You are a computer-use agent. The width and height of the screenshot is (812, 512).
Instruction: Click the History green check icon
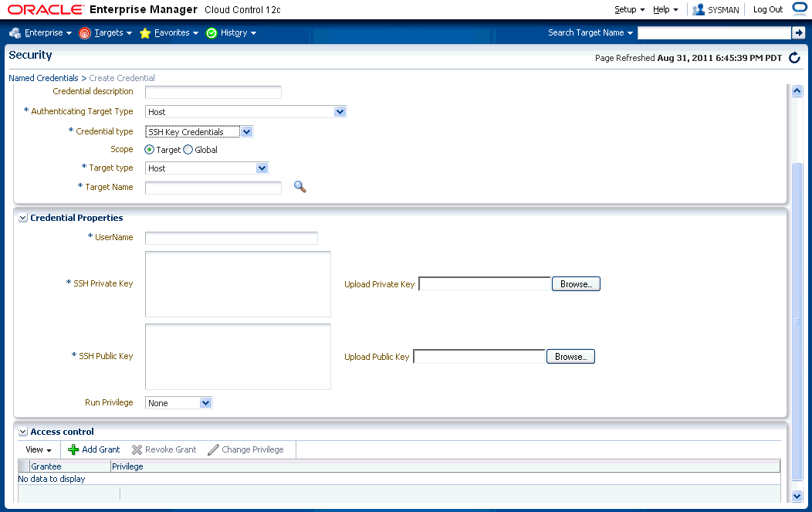(x=211, y=33)
